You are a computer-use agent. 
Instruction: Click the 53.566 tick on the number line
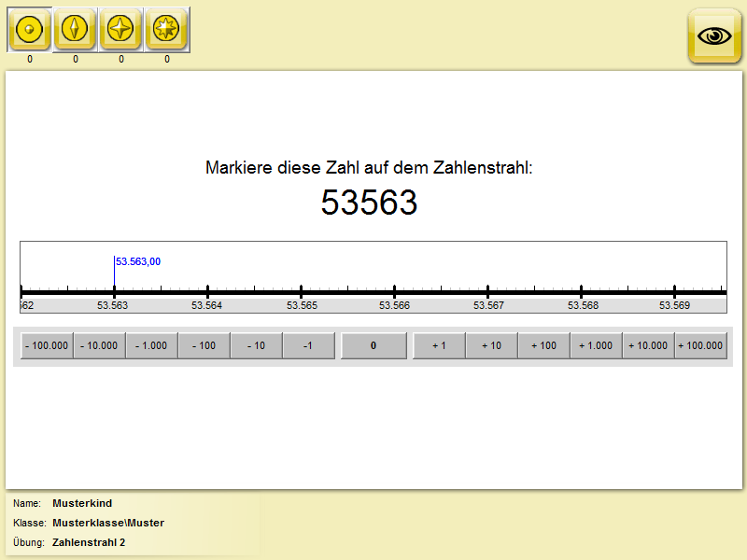(x=395, y=292)
